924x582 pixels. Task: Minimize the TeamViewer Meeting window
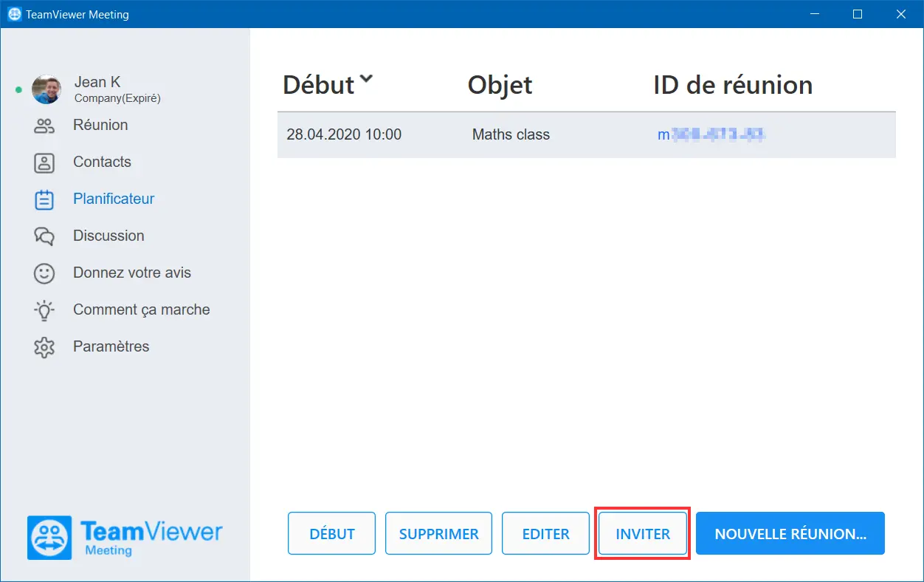tap(814, 14)
